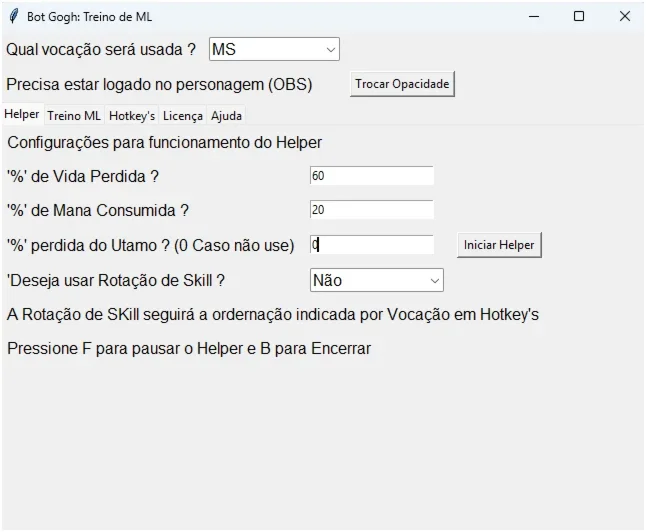Click the Iniciar Helper button
Image resolution: width=646 pixels, height=532 pixels.
tap(499, 245)
